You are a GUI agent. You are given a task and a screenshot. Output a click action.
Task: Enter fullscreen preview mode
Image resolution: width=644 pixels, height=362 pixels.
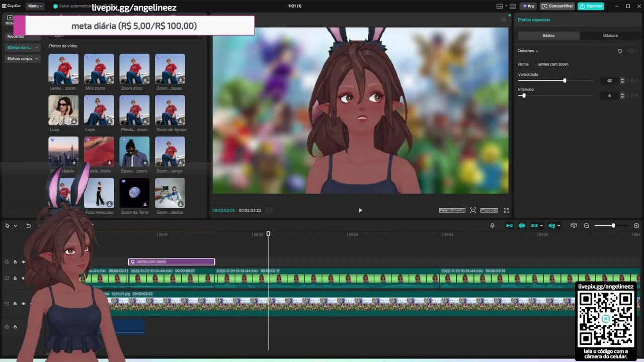click(506, 210)
